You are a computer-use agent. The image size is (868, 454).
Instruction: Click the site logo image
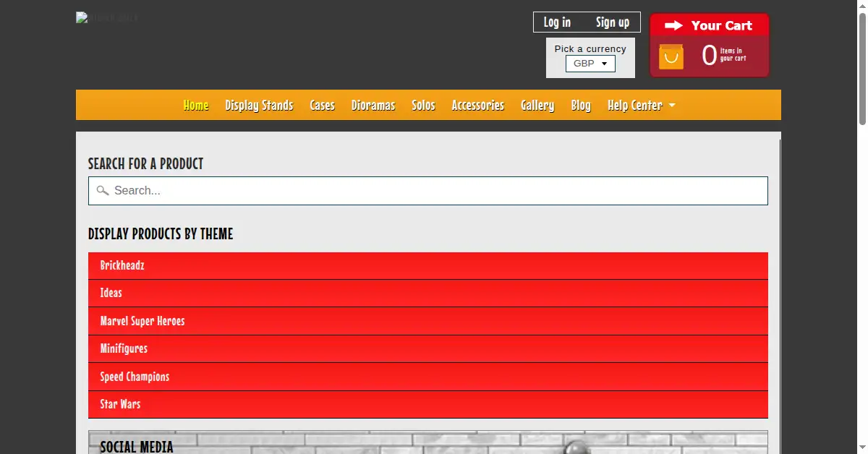pos(107,17)
